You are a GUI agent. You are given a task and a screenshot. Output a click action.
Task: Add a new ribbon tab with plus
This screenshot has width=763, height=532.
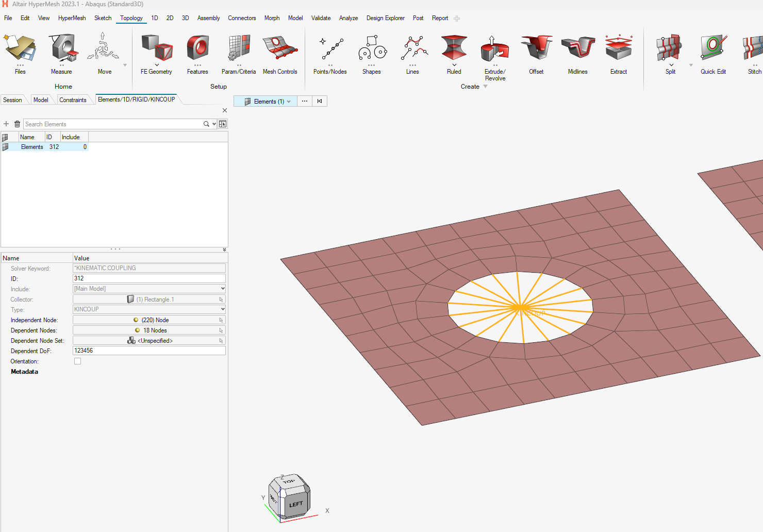tap(457, 19)
